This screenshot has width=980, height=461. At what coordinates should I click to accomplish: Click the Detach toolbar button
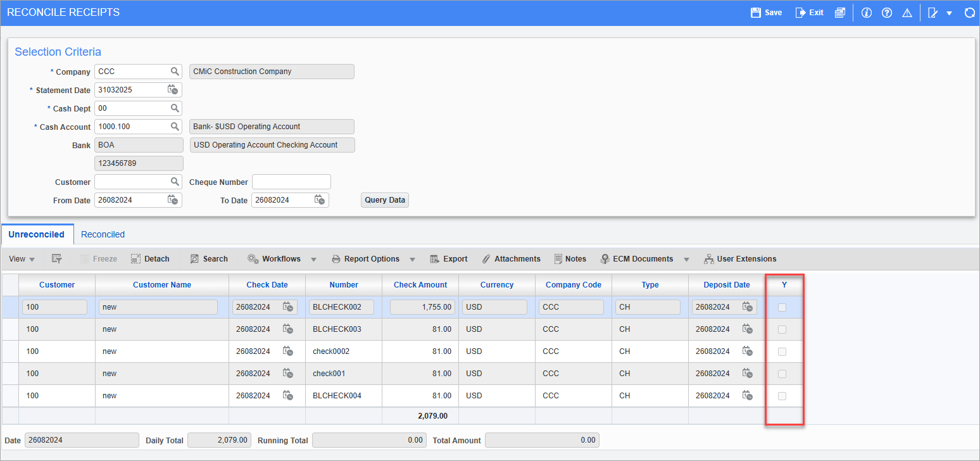pos(150,259)
